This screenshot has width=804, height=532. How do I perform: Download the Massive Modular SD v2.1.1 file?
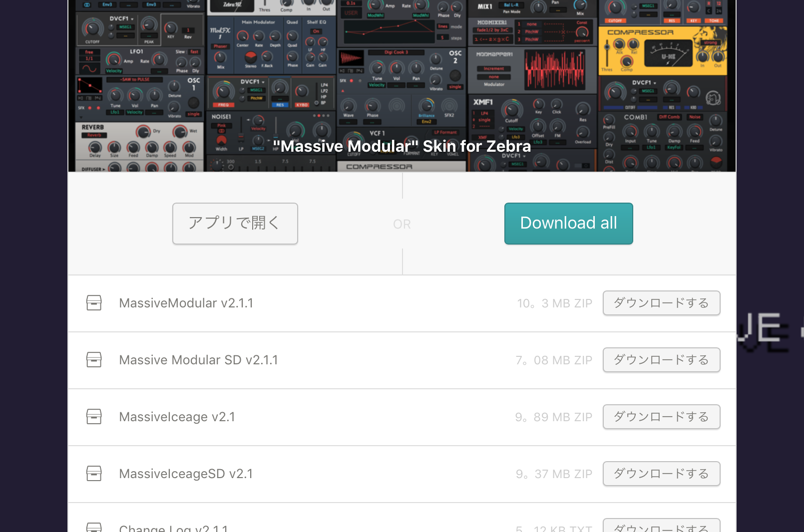[661, 360]
